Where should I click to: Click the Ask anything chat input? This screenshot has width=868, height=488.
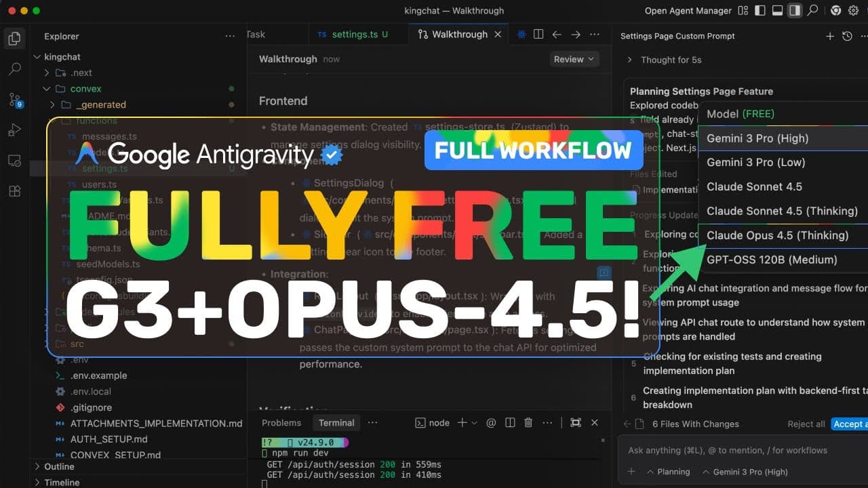(743, 450)
